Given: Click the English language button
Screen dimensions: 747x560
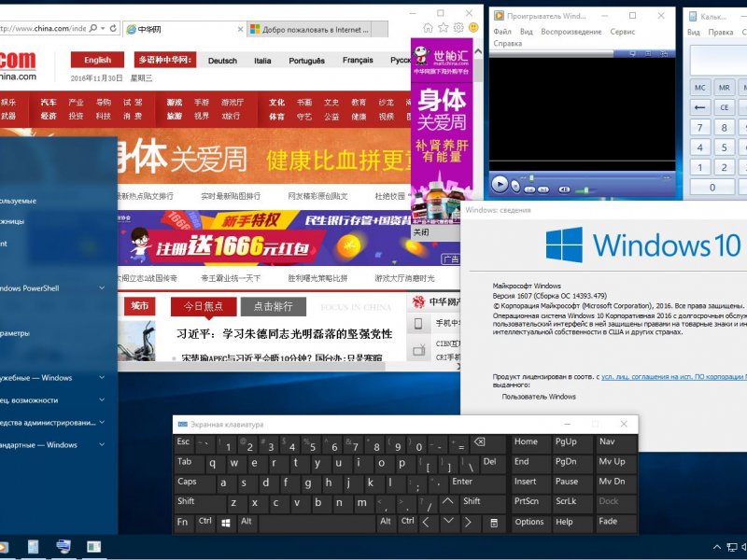Looking at the screenshot, I should 98,60.
